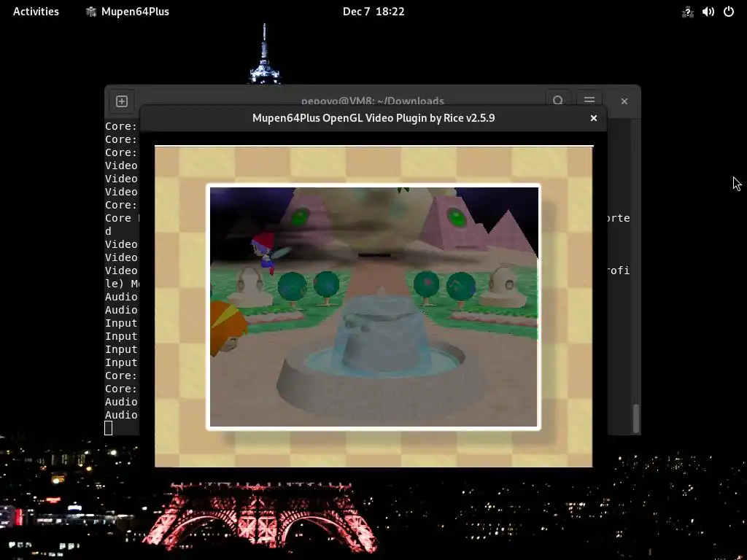747x560 pixels.
Task: Open the clock and calendar panel
Action: (373, 12)
